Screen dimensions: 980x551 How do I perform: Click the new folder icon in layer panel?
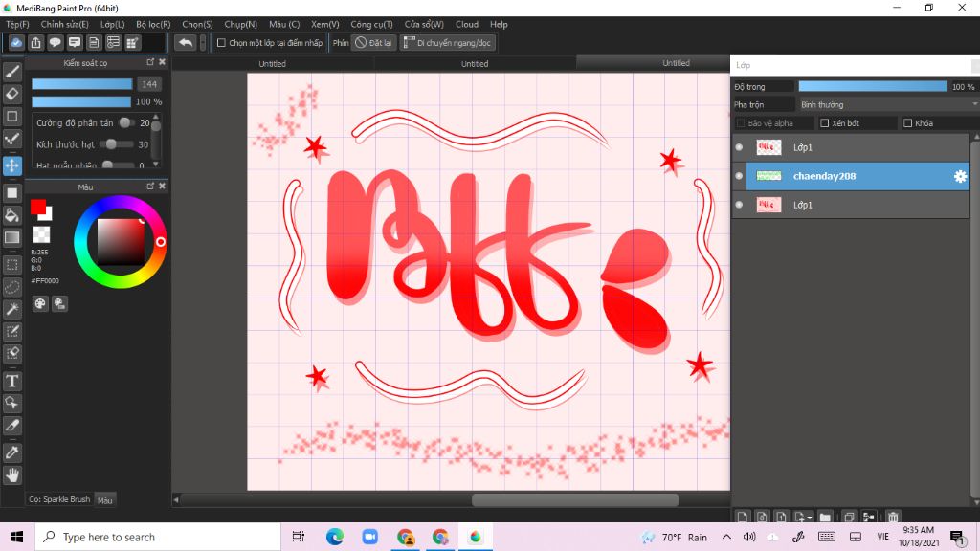click(x=825, y=517)
